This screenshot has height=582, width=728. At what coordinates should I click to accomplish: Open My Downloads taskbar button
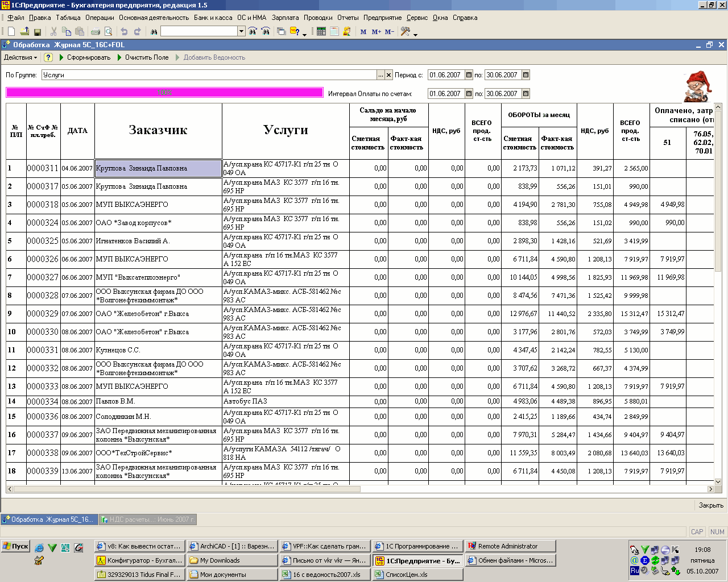(x=232, y=560)
